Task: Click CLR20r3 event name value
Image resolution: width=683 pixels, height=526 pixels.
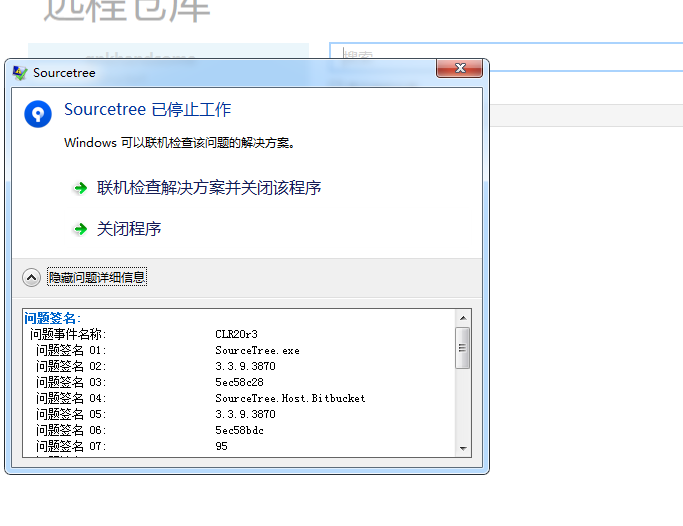Action: 237,334
